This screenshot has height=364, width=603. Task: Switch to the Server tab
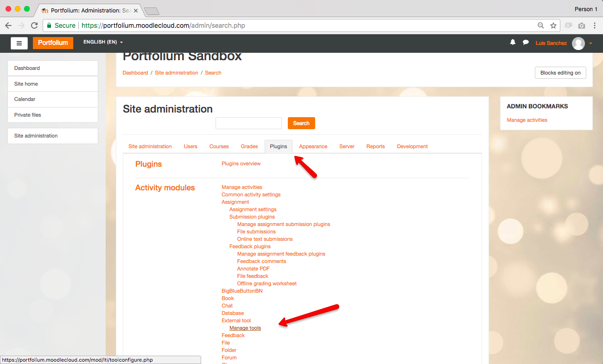[347, 146]
